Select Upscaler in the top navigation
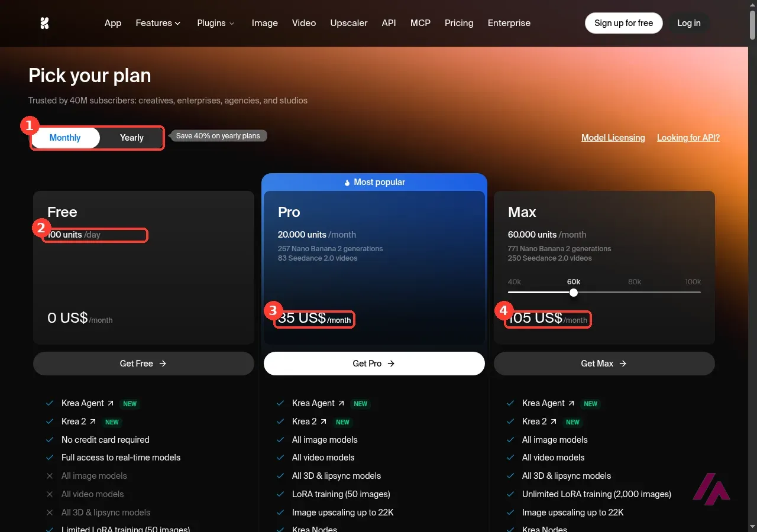 pos(349,23)
